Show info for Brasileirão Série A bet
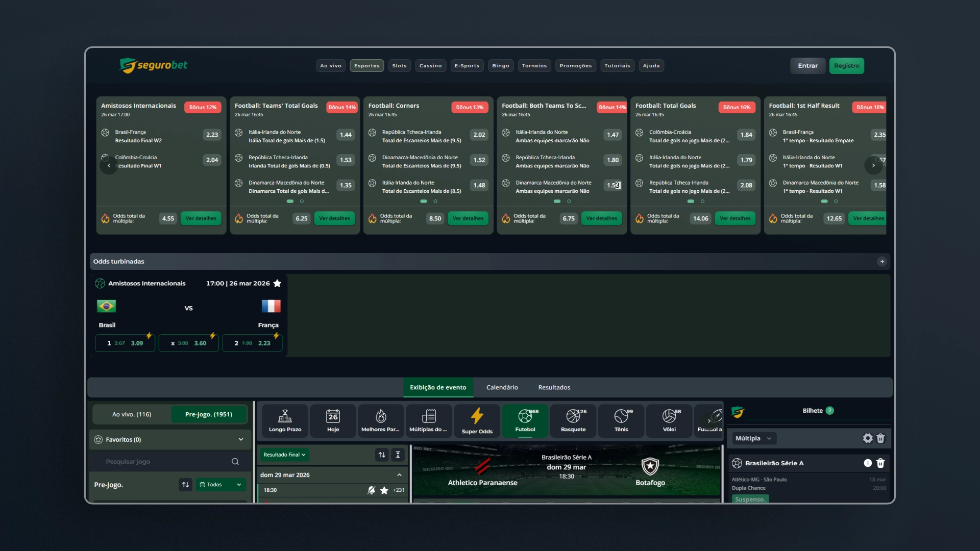The image size is (980, 551). point(868,463)
